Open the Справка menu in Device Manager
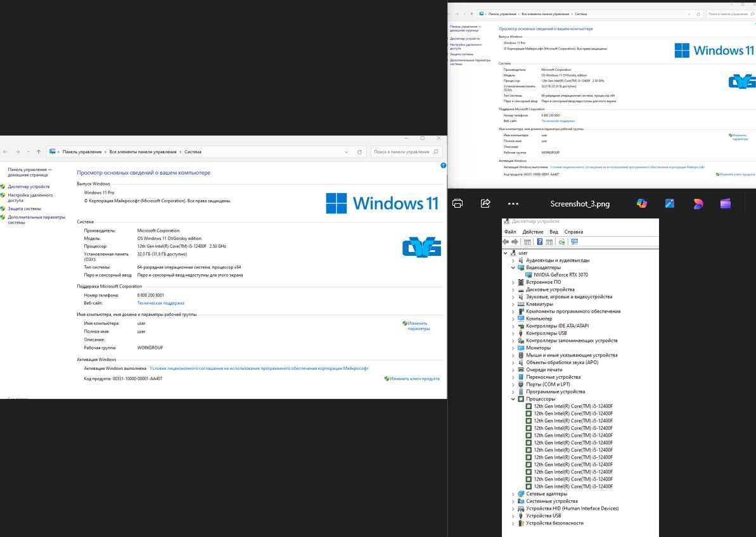This screenshot has height=537, width=756. 573,232
